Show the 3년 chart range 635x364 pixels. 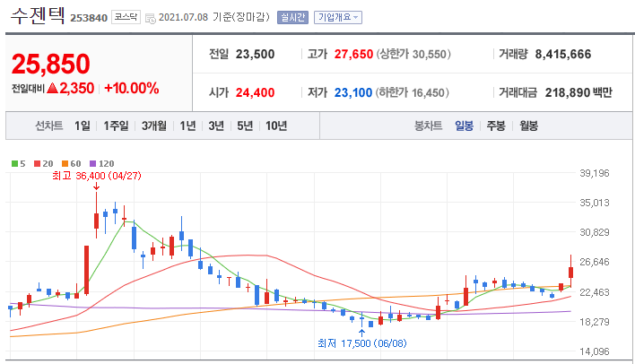216,126
